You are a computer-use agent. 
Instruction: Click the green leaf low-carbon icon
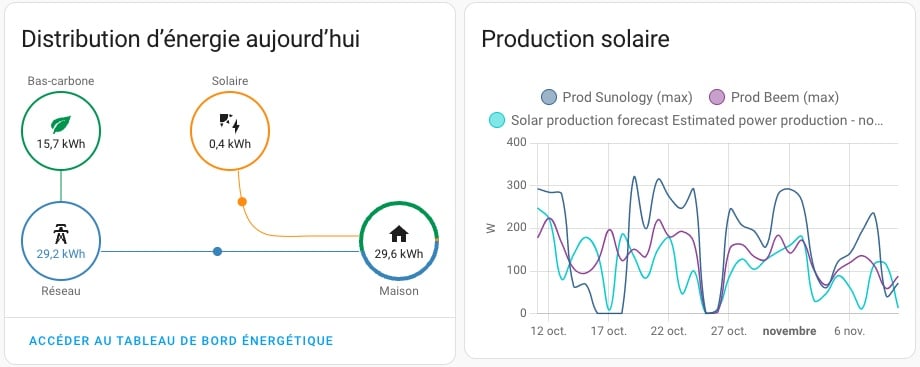[61, 124]
